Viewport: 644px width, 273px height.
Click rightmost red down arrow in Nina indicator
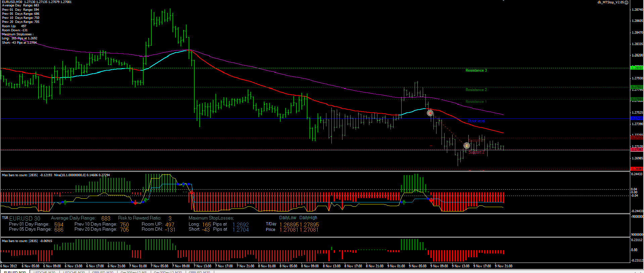pos(431,200)
